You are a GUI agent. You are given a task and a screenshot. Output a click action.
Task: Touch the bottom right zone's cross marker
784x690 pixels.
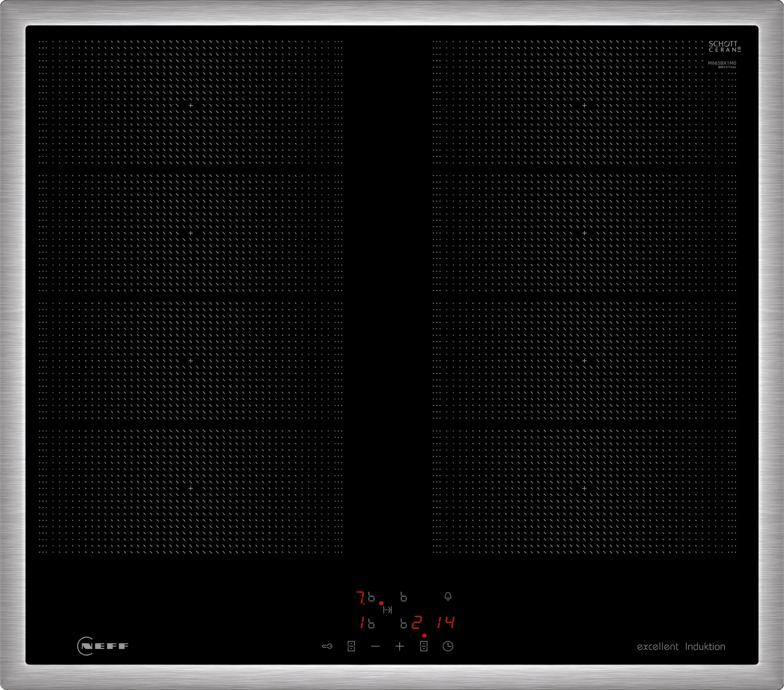click(x=584, y=488)
